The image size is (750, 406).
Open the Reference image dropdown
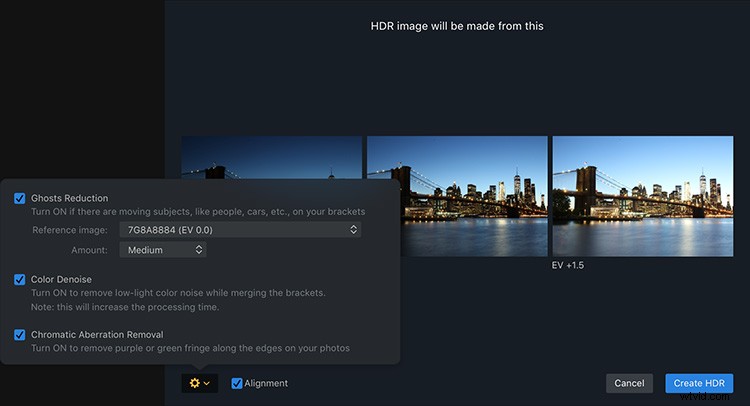coord(240,230)
